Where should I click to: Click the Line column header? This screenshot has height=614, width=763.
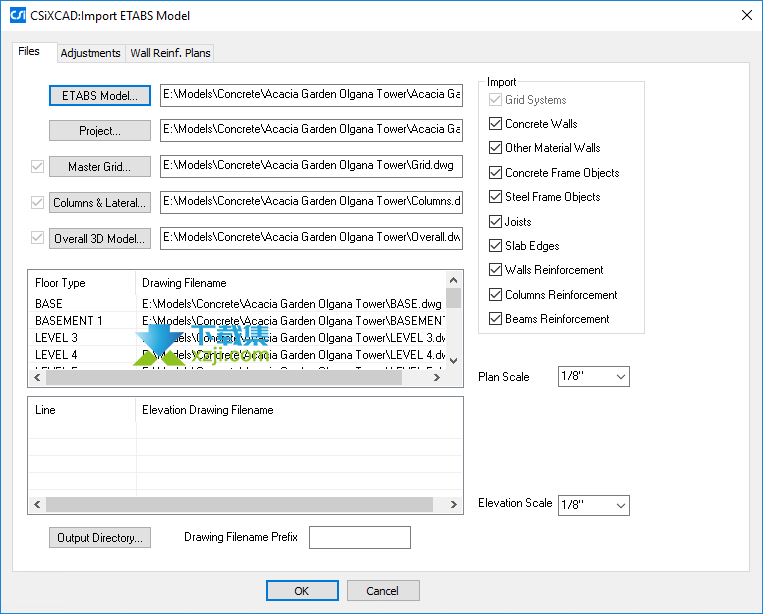(82, 410)
